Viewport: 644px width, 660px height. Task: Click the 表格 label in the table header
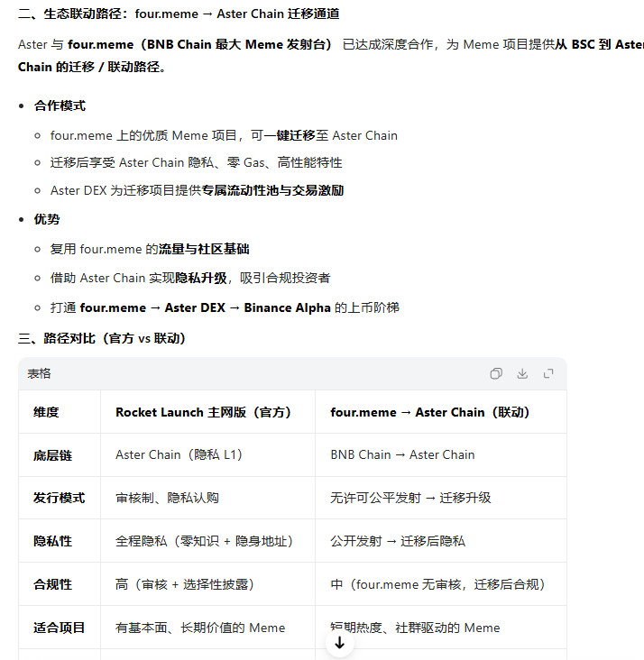point(39,373)
